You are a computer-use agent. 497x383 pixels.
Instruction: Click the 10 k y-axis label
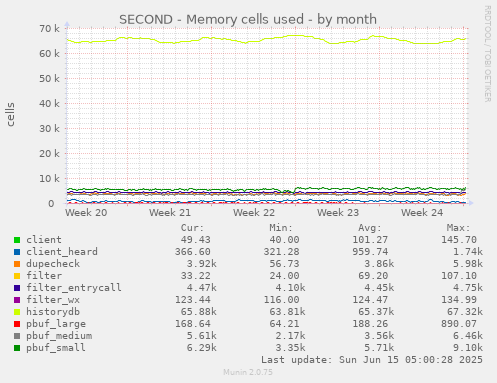49,179
